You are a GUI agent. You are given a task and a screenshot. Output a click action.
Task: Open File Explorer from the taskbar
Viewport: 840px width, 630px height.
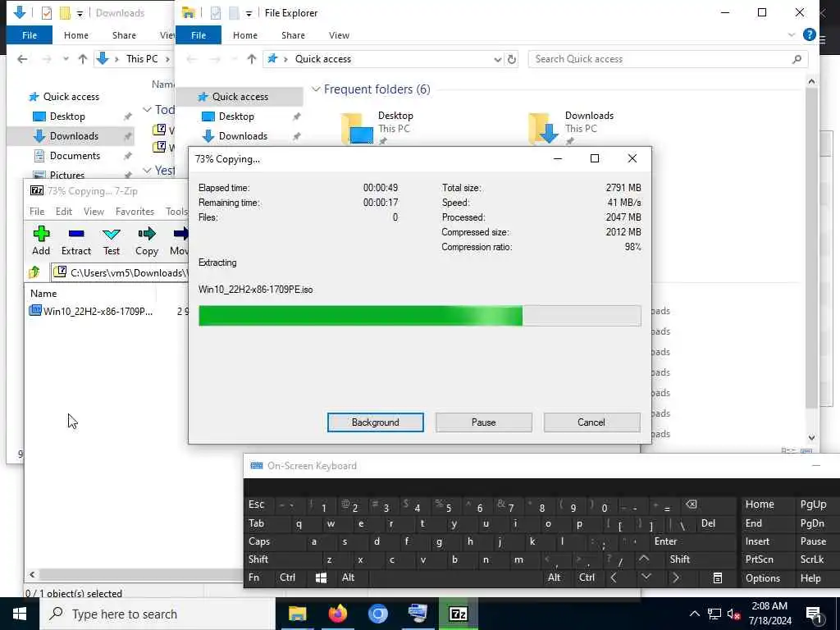click(x=297, y=614)
